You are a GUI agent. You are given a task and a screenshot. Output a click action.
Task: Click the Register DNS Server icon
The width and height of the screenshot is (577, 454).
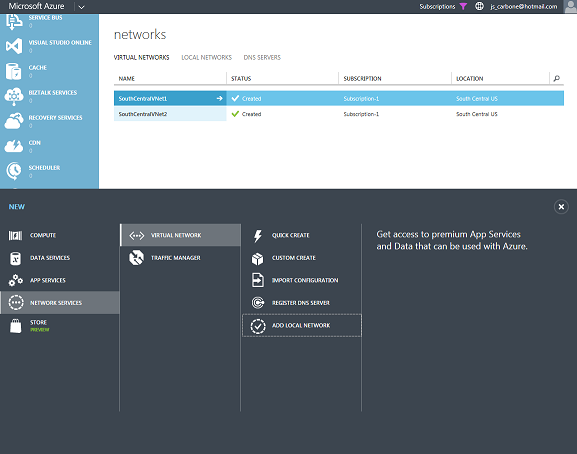click(258, 303)
